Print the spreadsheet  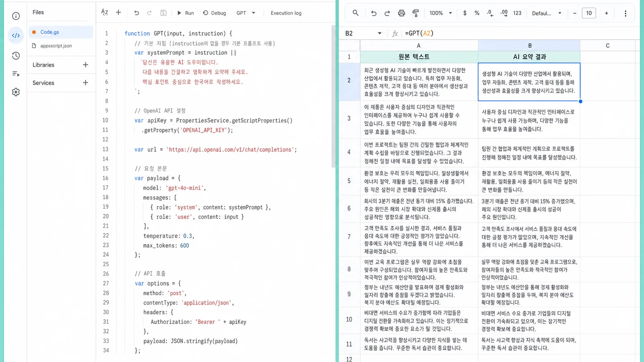tap(401, 13)
